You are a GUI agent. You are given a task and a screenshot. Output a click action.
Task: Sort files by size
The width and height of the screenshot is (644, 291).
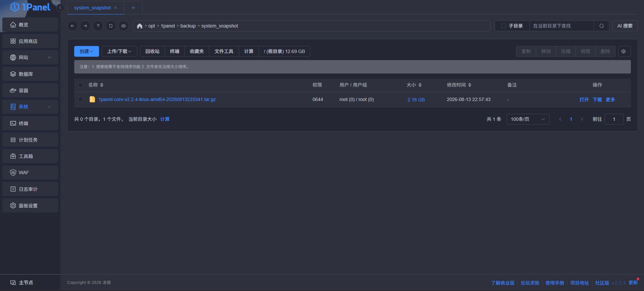tap(420, 85)
